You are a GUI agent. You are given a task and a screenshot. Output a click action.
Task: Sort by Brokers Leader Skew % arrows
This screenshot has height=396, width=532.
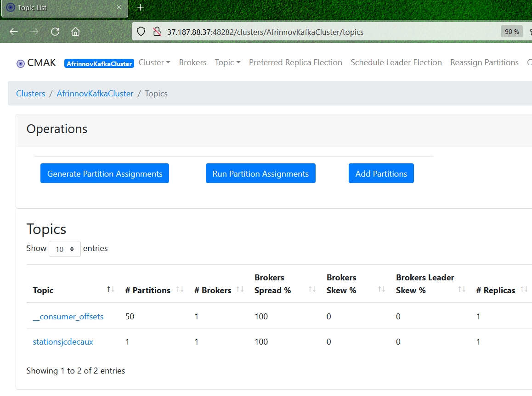[x=462, y=290]
